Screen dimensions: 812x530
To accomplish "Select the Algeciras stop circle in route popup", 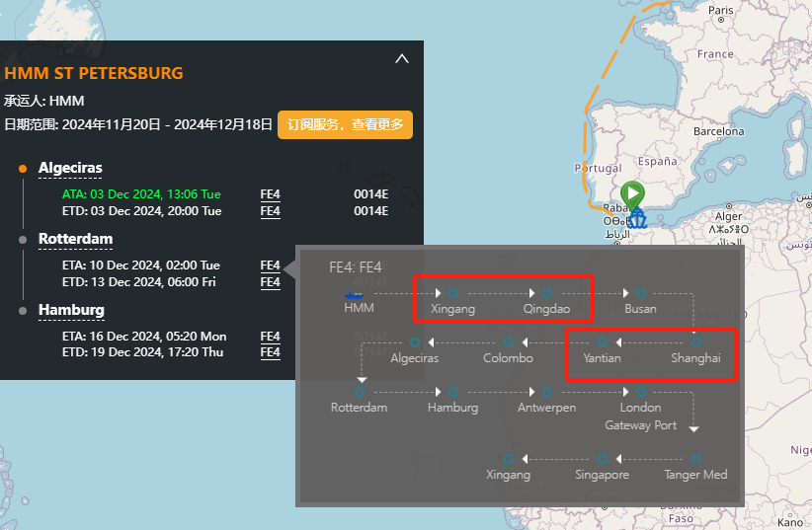I will point(415,342).
